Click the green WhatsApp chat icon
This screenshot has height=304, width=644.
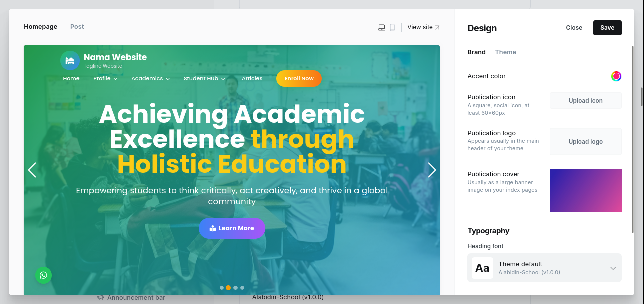tap(43, 275)
